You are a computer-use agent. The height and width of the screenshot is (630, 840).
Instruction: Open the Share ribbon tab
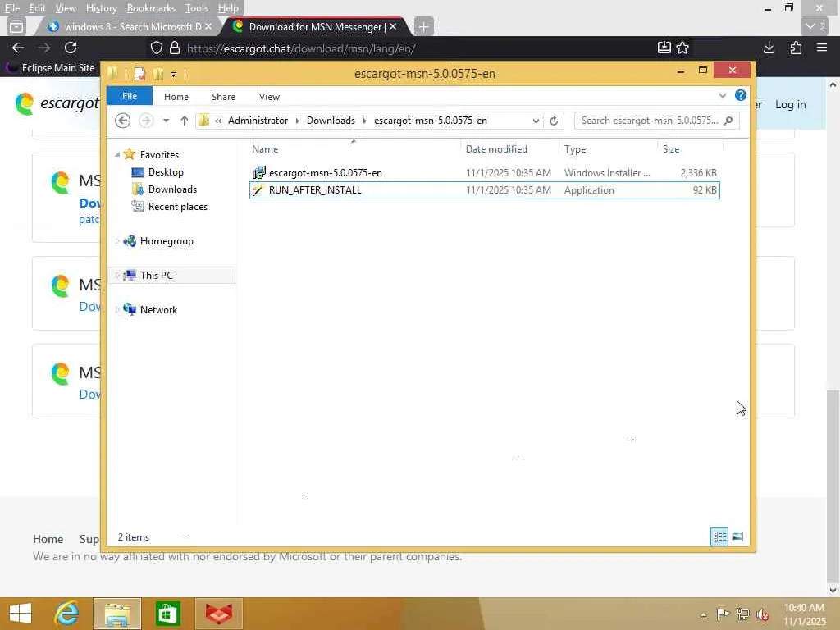click(x=223, y=97)
